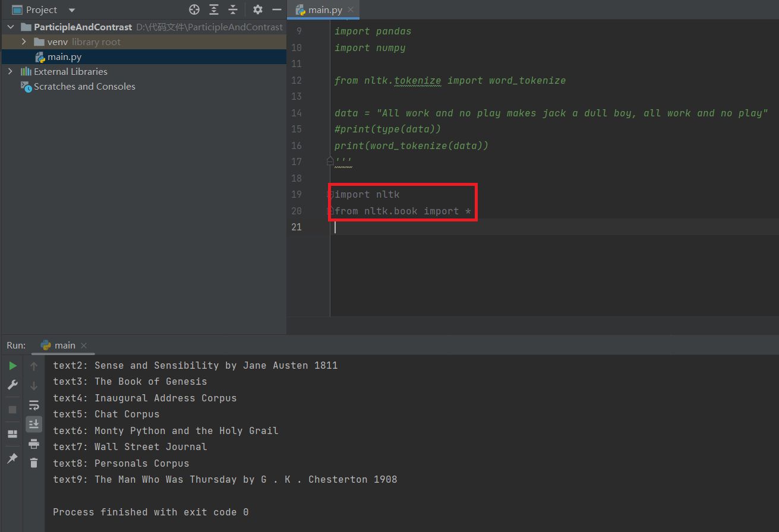Open run configuration wrench icon
This screenshot has height=532, width=779.
click(12, 385)
